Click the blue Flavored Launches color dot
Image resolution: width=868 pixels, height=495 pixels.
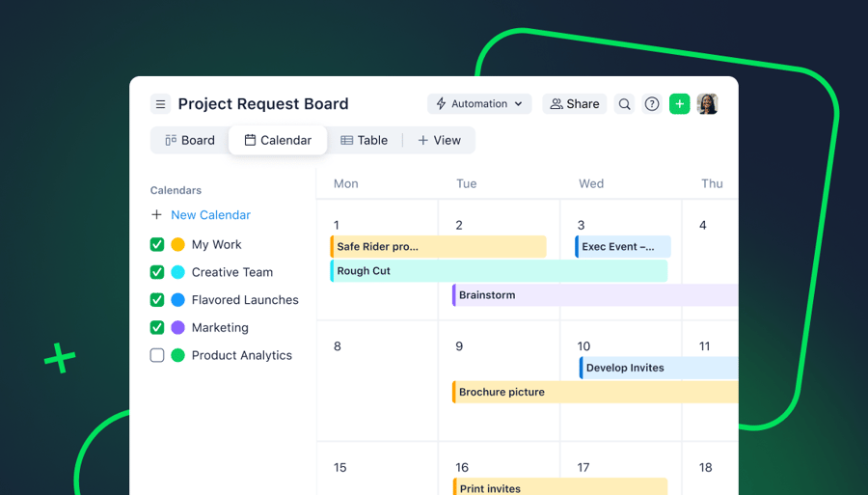point(177,300)
